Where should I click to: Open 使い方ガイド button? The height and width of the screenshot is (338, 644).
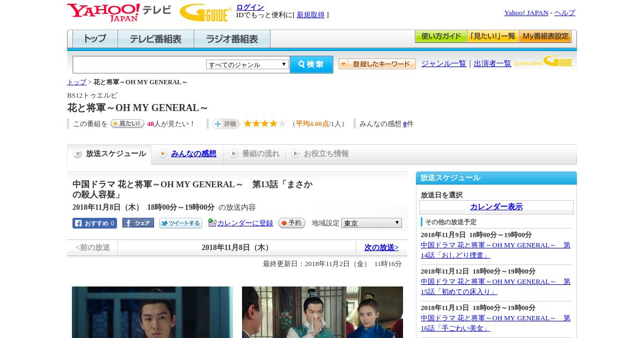tap(441, 36)
